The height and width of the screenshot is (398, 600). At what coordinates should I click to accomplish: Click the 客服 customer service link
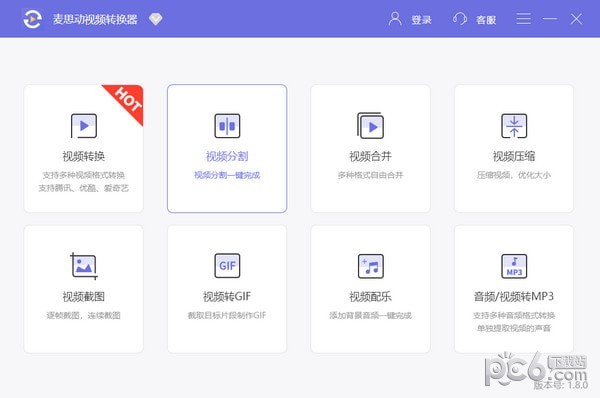pos(486,20)
